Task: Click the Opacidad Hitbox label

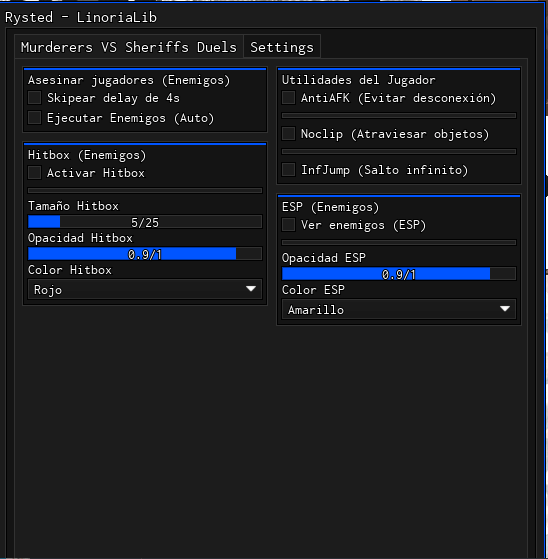Action: coord(80,238)
